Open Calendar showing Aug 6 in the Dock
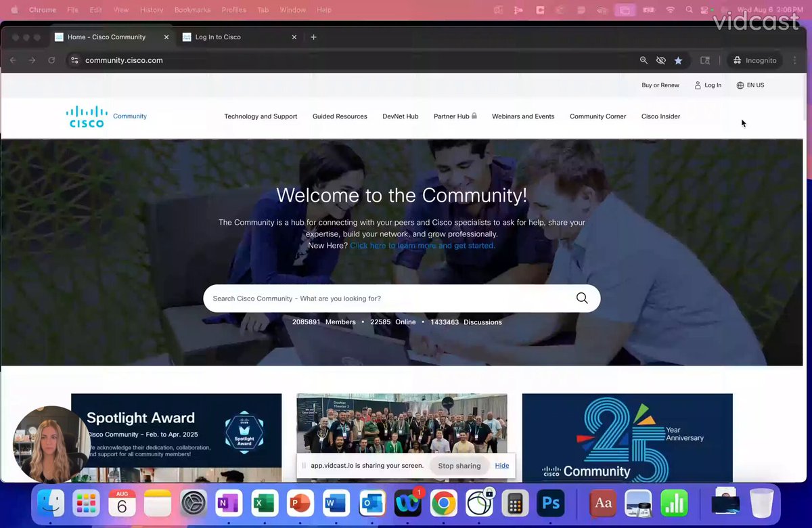 pyautogui.click(x=122, y=503)
